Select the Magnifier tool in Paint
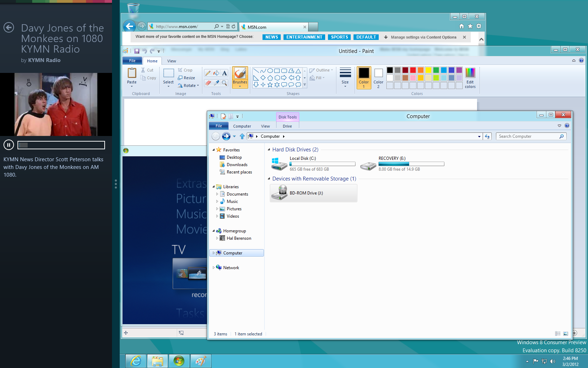This screenshot has height=368, width=588. tap(224, 83)
